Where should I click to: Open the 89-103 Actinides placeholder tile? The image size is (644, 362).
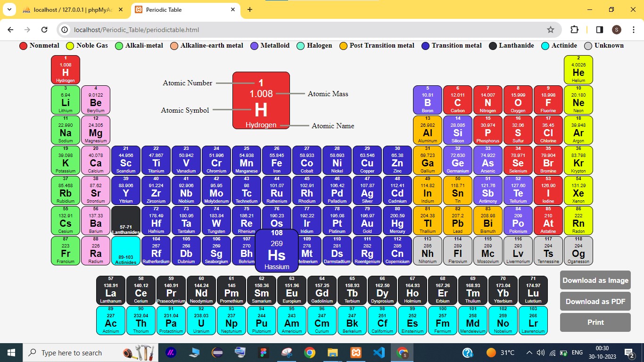(x=126, y=251)
